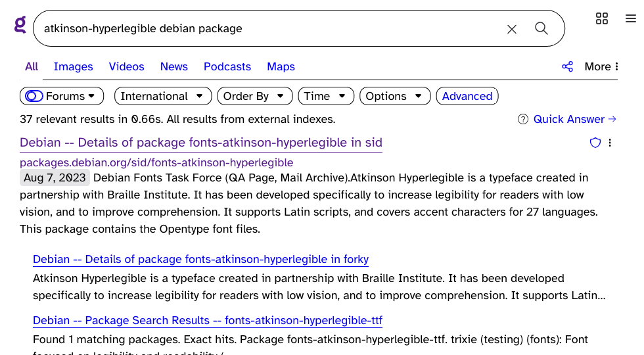
Task: Open Package Search Results fonts-atkinson-hyperlegible-ttf link
Action: (208, 321)
